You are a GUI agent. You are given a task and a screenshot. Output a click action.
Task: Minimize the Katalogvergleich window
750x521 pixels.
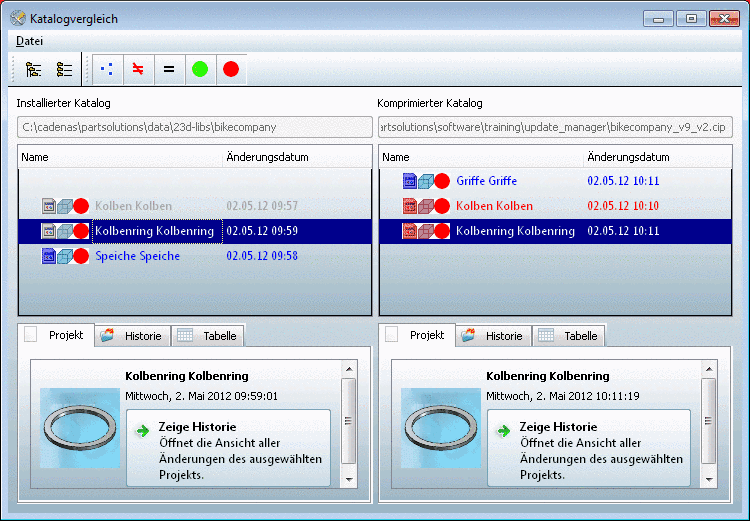pyautogui.click(x=659, y=19)
